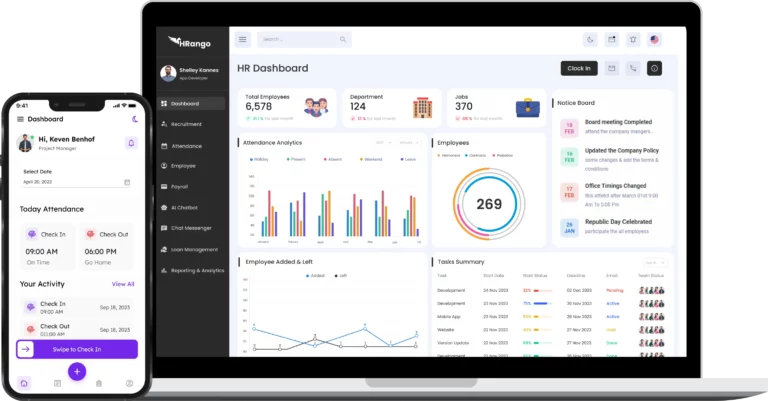Click the dashboard search field
This screenshot has height=401, width=768.
coord(303,40)
